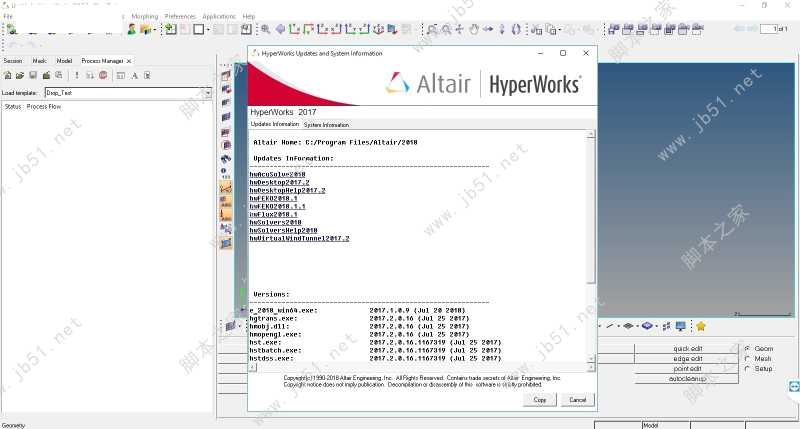
Task: Click the new process icon in Process Manager toolbar
Action: click(7, 75)
